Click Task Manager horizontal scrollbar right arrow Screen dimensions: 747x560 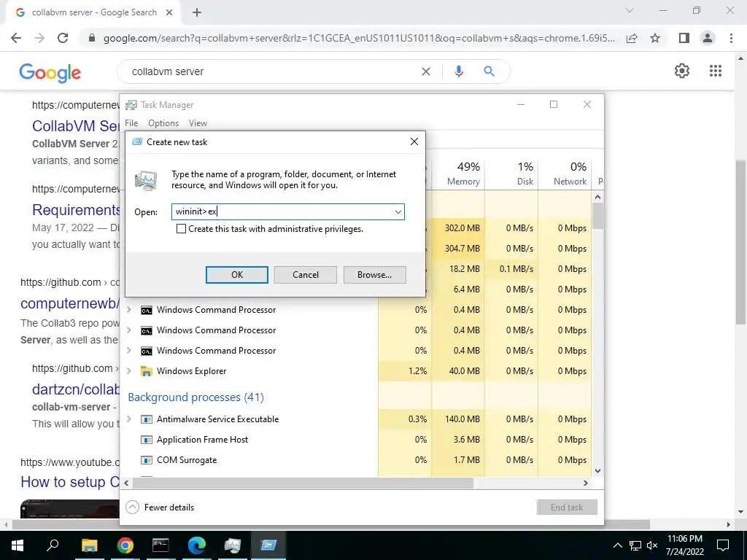(x=586, y=483)
